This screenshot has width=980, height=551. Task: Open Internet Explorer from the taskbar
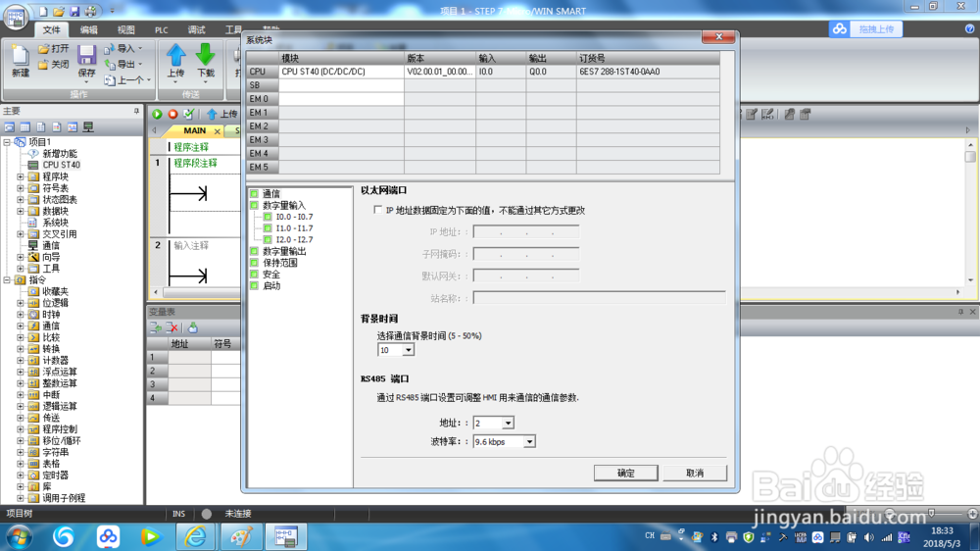click(195, 536)
